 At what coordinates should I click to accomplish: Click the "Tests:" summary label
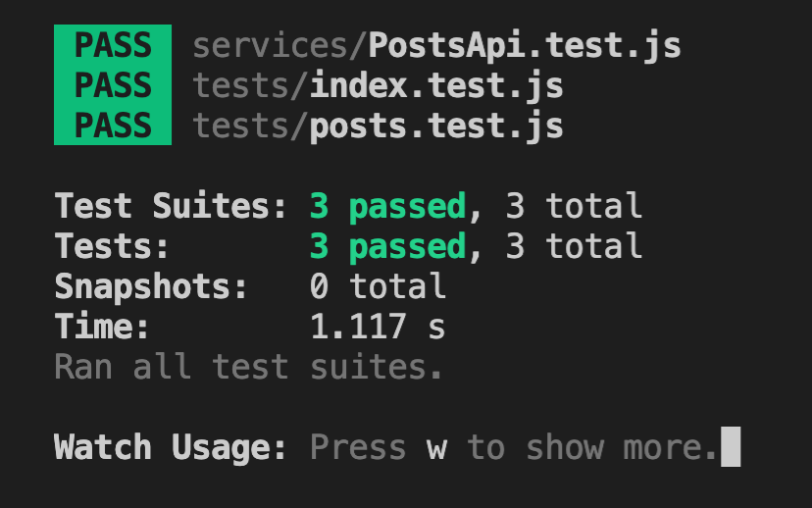coord(112,246)
